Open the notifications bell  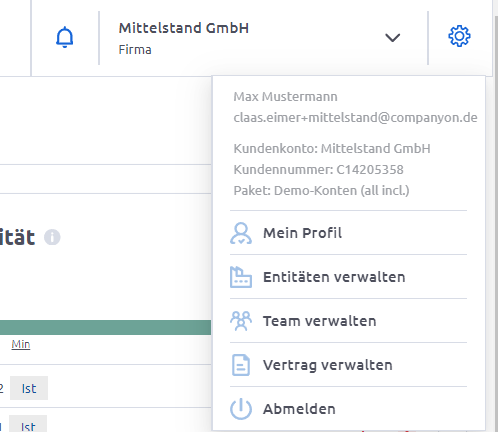point(64,37)
